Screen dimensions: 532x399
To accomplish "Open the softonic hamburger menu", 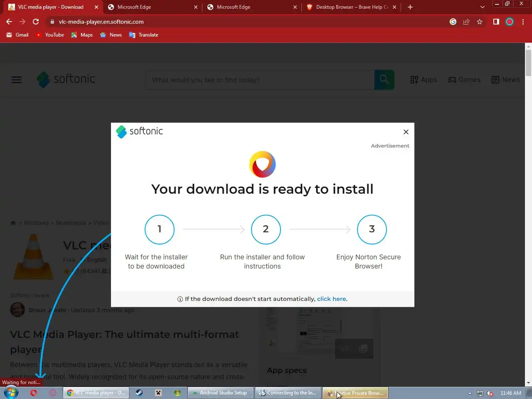I will (x=17, y=80).
